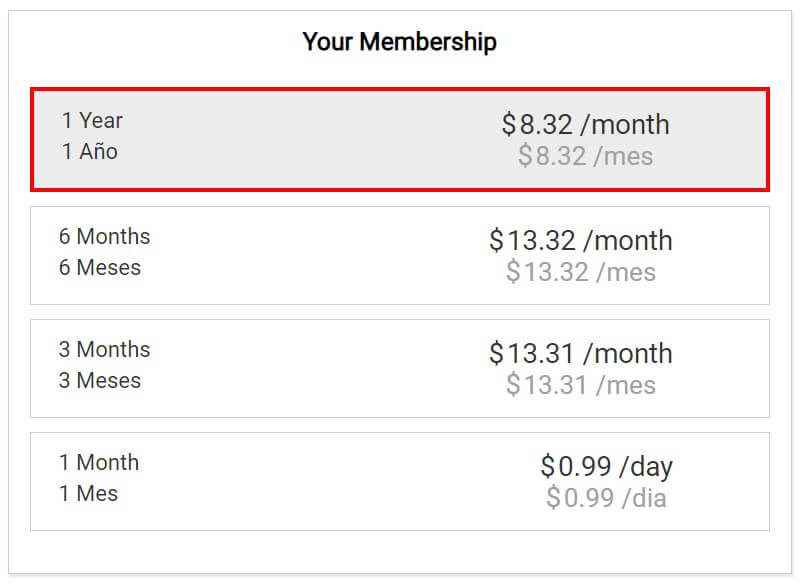
Task: Click the $13.32 /month price text
Action: click(581, 240)
